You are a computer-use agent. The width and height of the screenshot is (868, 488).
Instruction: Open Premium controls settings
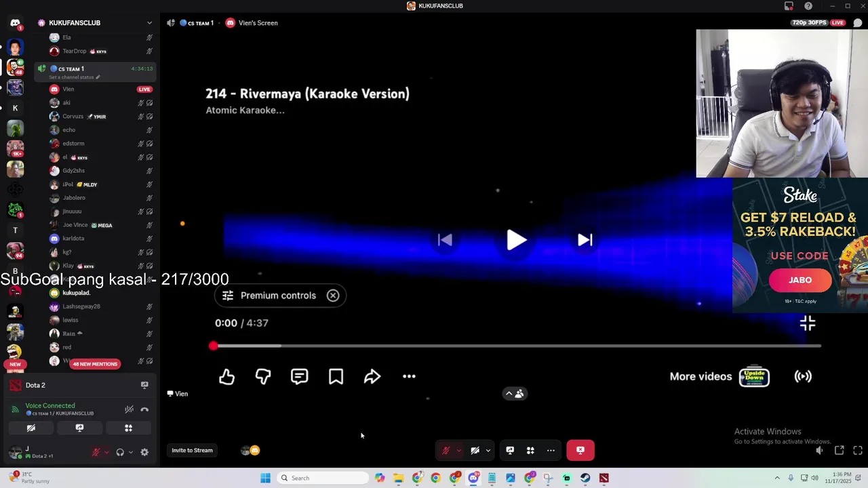[269, 296]
